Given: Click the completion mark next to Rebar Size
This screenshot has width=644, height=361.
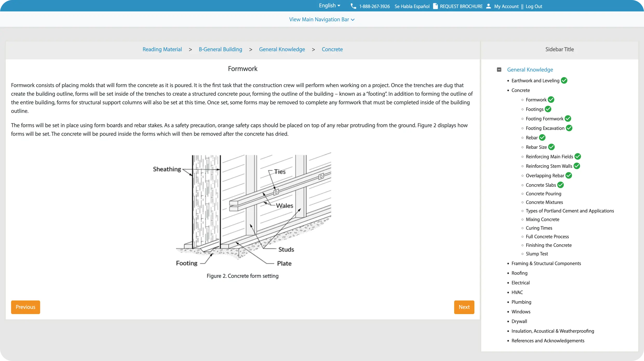Looking at the screenshot, I should coord(551,147).
